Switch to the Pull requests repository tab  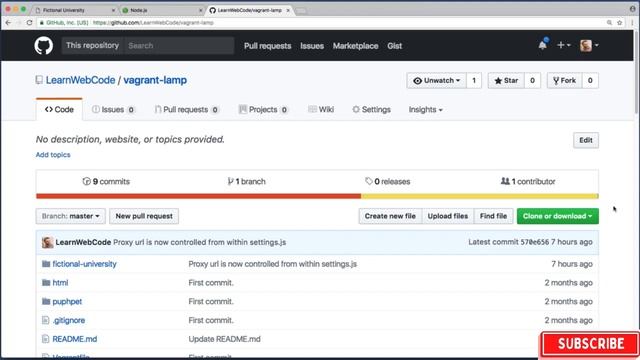(x=187, y=109)
